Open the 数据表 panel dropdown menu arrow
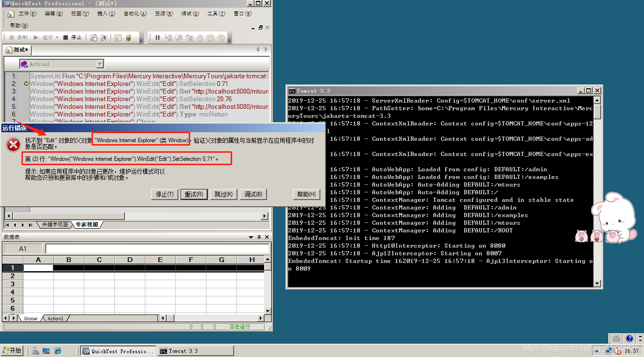Image resolution: width=644 pixels, height=357 pixels. [251, 237]
